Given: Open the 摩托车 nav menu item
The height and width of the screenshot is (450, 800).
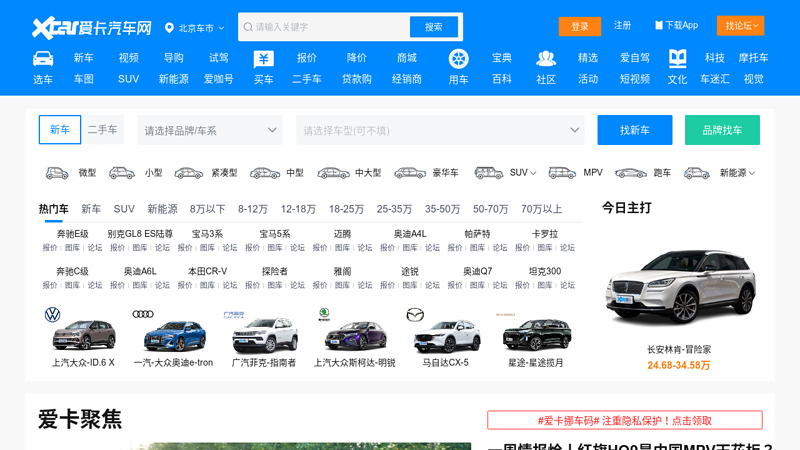Looking at the screenshot, I should (x=753, y=58).
